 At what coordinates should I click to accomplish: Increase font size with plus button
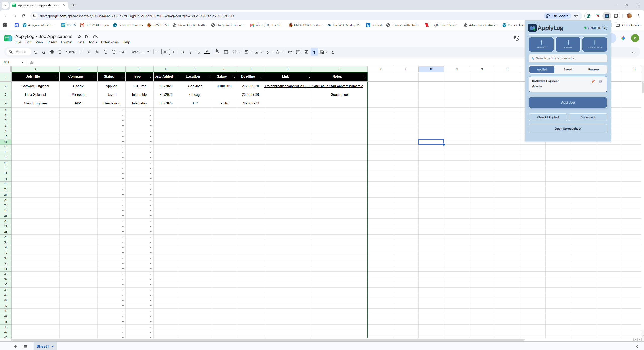[174, 52]
